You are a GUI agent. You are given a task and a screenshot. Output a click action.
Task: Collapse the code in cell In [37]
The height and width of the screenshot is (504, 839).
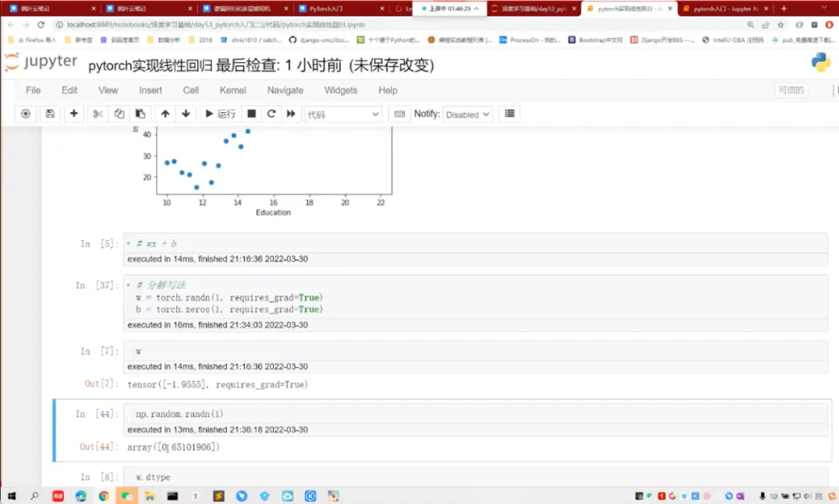[128, 285]
